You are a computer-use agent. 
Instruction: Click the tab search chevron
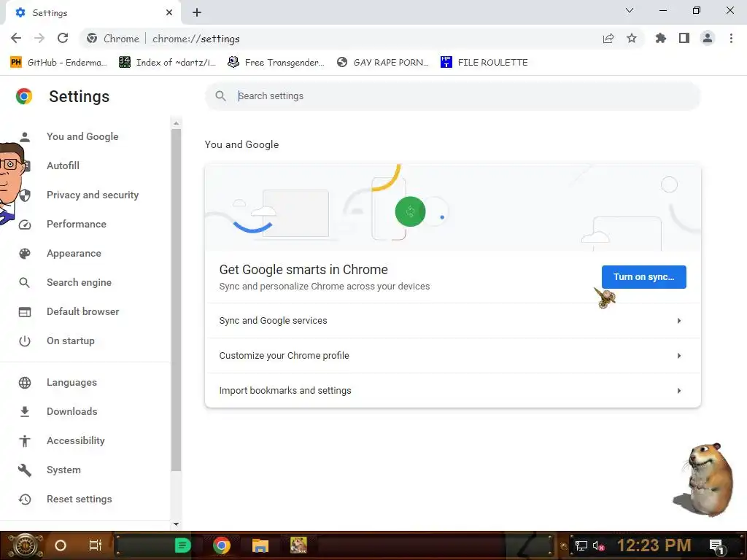630,10
